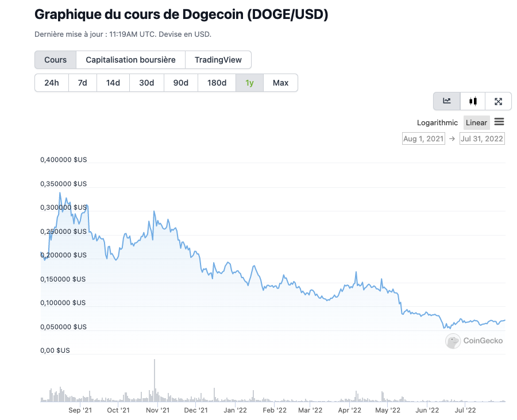Show the 90d price range
Viewport: 517px width, 420px height.
pos(181,83)
